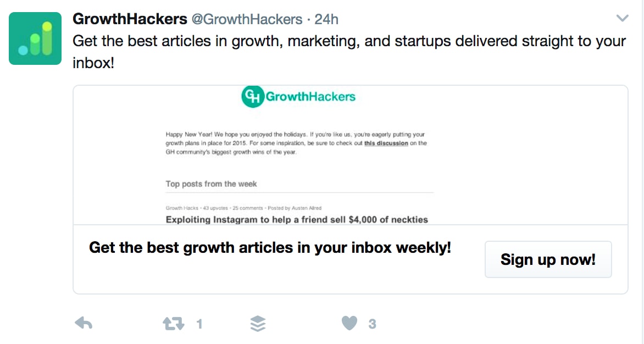Click the Growth Hacks upvotes and comments line

(243, 208)
